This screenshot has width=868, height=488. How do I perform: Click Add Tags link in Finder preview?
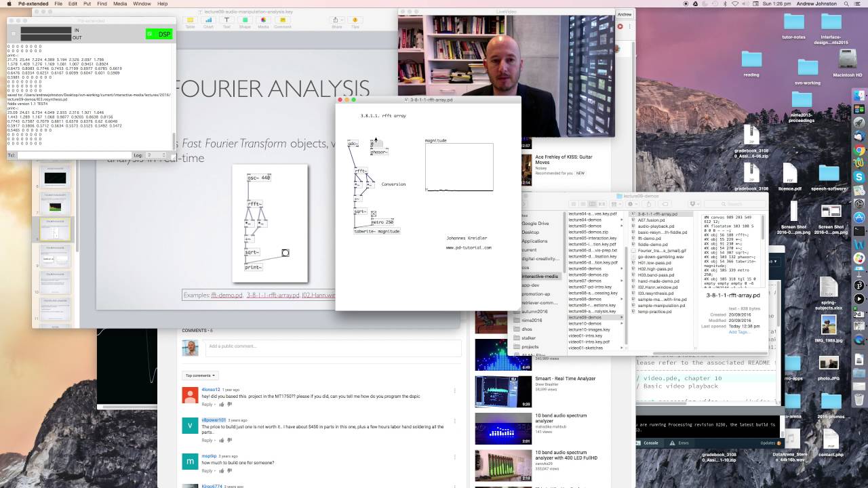[738, 331]
